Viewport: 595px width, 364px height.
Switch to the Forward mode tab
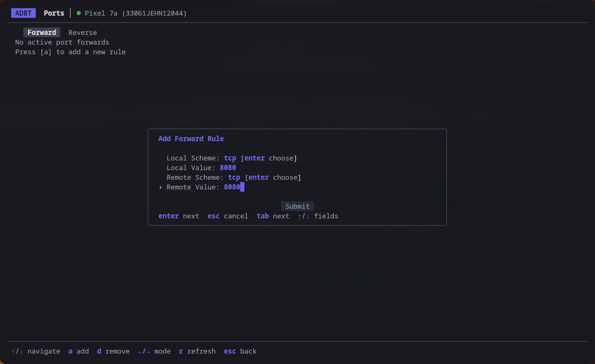click(x=42, y=32)
